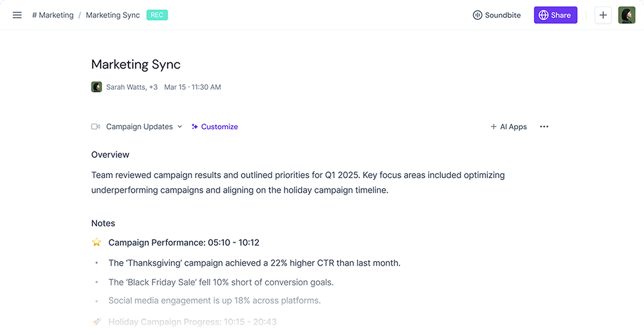This screenshot has height=335, width=644.
Task: Go to the # Marketing breadcrumb
Action: 53,15
